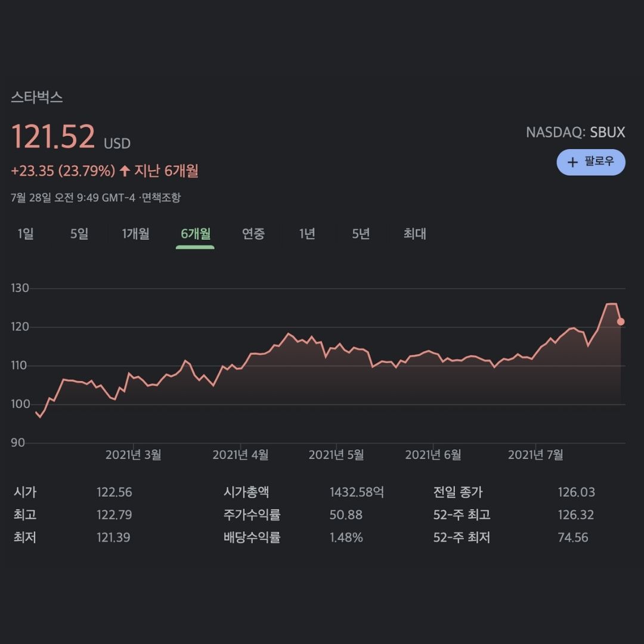Viewport: 644px width, 644px height.
Task: Click the 지난 6개월 period text
Action: (x=166, y=171)
